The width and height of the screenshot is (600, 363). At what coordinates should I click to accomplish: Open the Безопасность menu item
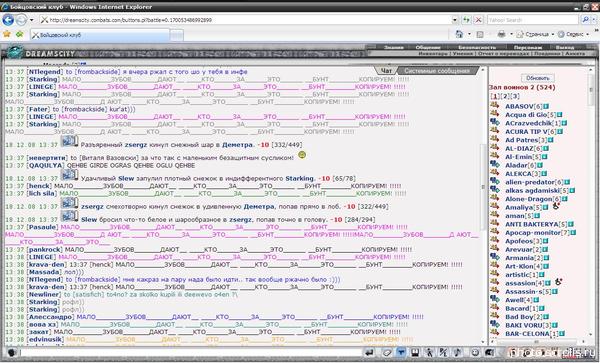pyautogui.click(x=477, y=47)
